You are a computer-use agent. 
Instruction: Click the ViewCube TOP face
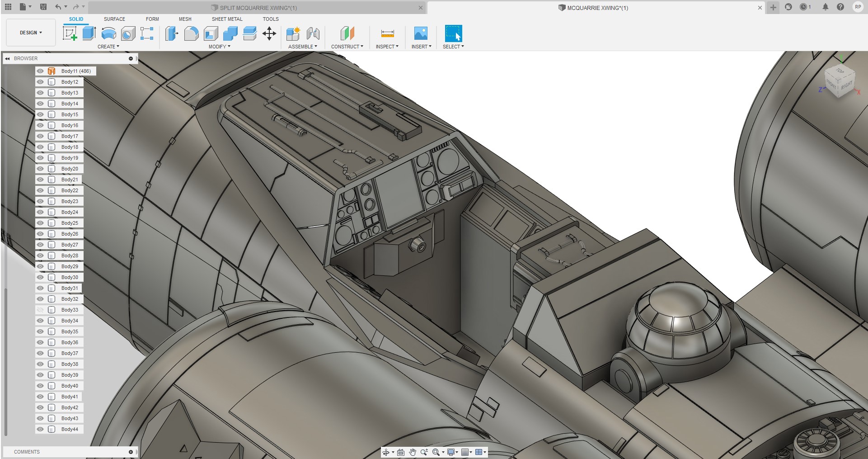click(840, 71)
